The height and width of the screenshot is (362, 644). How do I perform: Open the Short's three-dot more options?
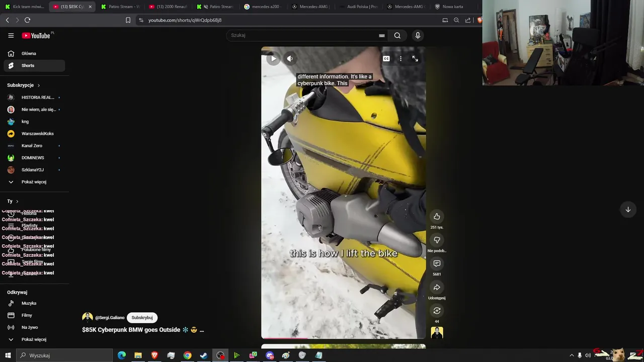(400, 59)
